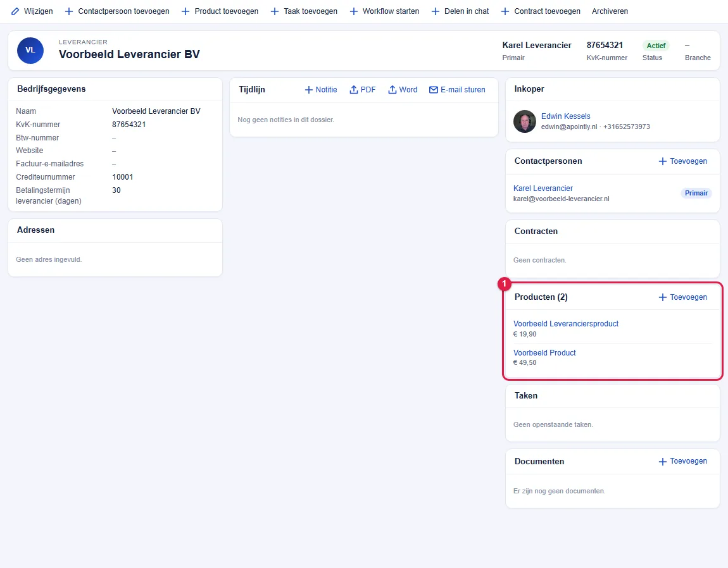The width and height of the screenshot is (728, 568).
Task: Click the VL avatar circle
Action: coord(30,51)
